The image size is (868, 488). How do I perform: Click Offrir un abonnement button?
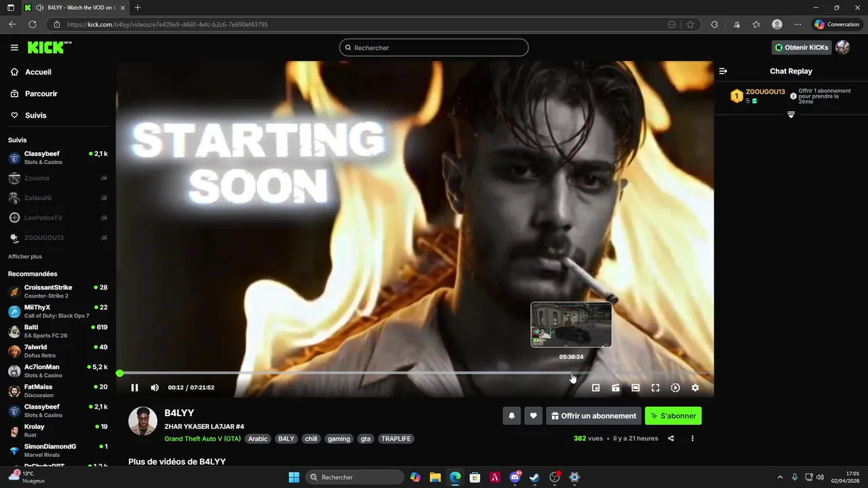coord(593,415)
